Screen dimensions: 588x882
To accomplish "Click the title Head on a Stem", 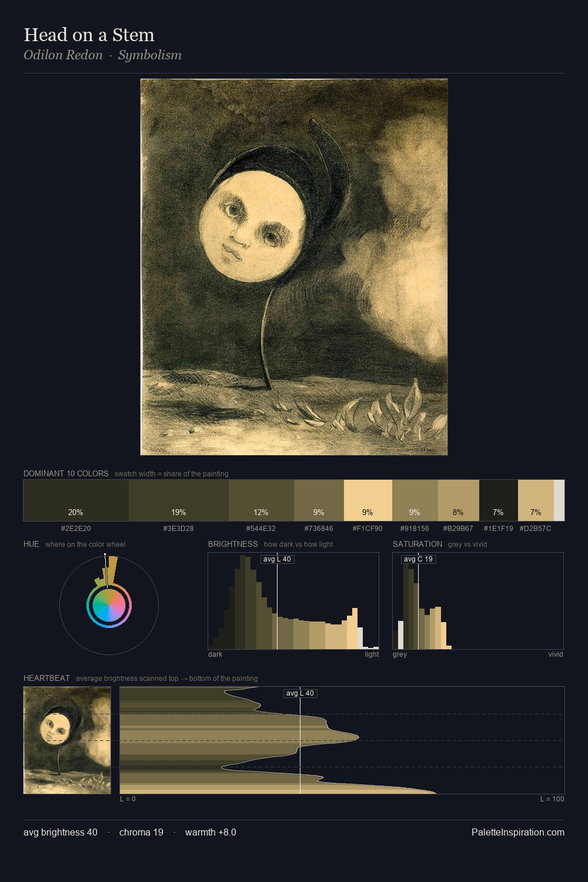I will 89,35.
